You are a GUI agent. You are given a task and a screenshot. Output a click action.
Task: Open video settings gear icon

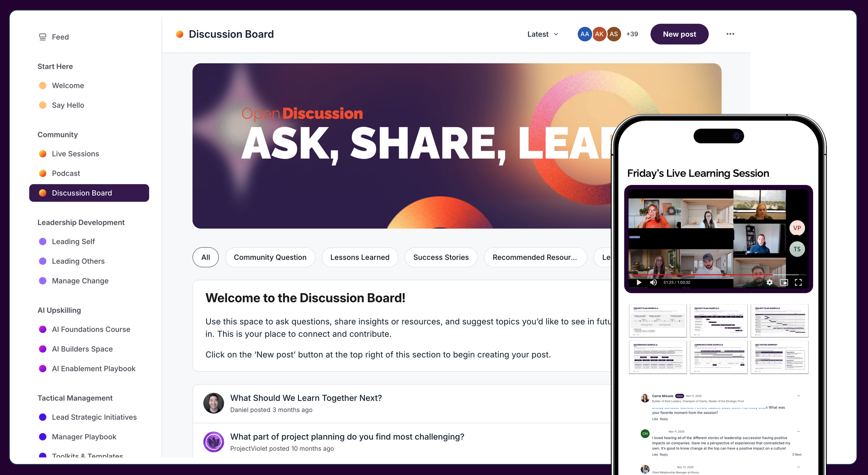[769, 282]
